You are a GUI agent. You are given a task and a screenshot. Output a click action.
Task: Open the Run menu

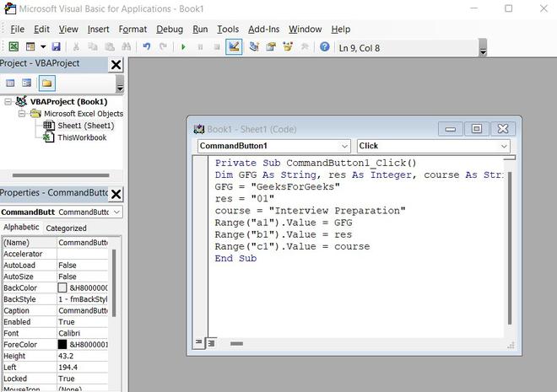point(200,30)
